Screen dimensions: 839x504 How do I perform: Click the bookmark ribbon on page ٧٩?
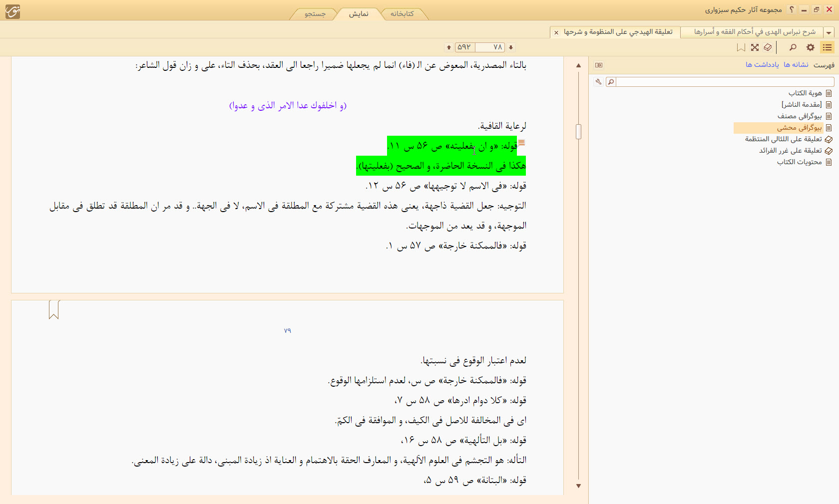54,310
